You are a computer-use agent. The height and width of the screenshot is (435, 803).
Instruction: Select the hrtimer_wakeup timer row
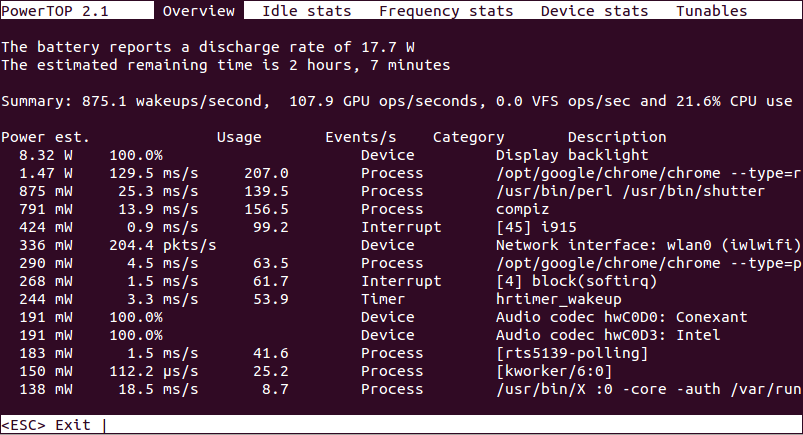pyautogui.click(x=402, y=299)
